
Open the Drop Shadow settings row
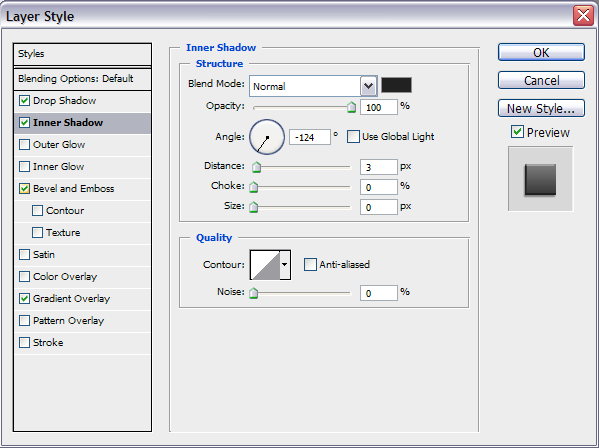82,101
